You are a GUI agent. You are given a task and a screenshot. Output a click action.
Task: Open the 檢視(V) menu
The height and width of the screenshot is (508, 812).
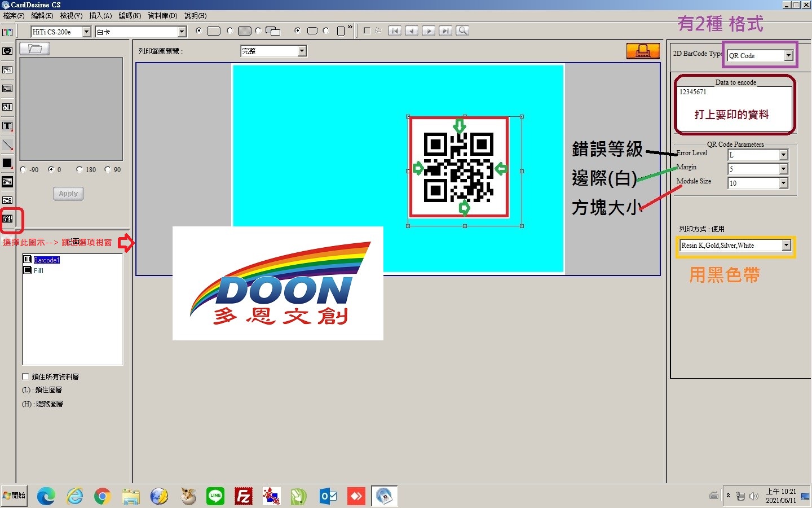pos(71,16)
